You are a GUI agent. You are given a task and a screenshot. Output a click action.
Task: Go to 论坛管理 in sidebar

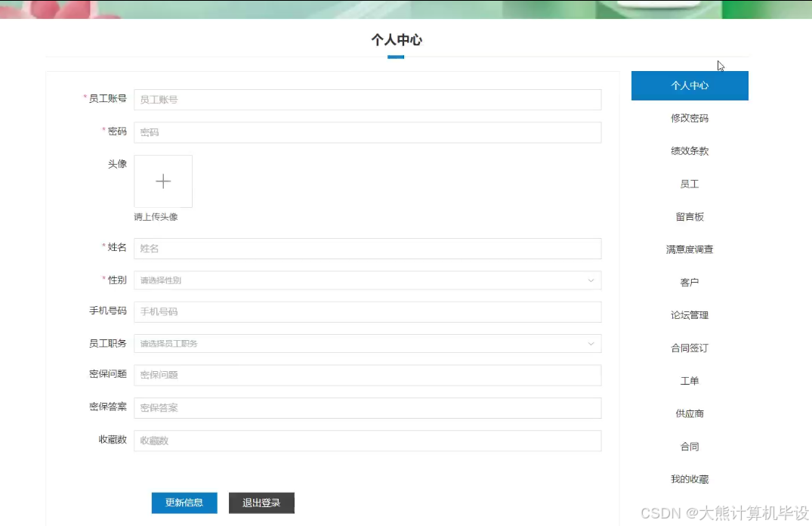tap(690, 315)
